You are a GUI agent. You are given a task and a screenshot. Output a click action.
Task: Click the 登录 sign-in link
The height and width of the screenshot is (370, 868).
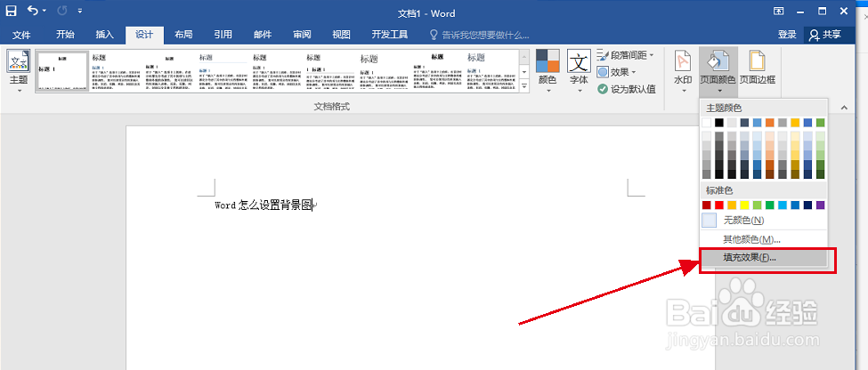click(x=787, y=35)
